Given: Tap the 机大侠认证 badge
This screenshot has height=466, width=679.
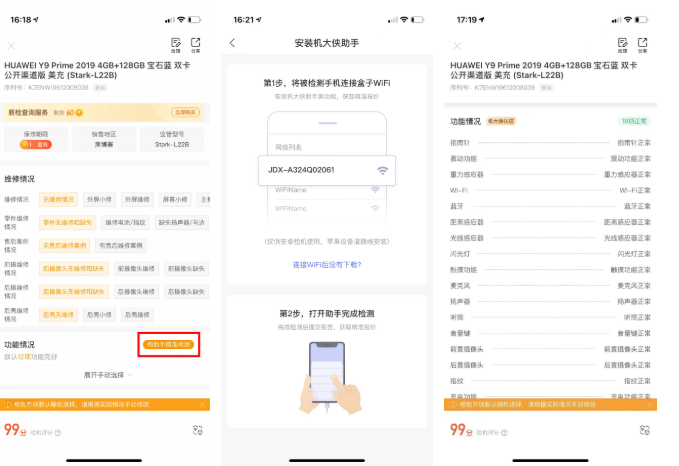Looking at the screenshot, I should tap(501, 121).
